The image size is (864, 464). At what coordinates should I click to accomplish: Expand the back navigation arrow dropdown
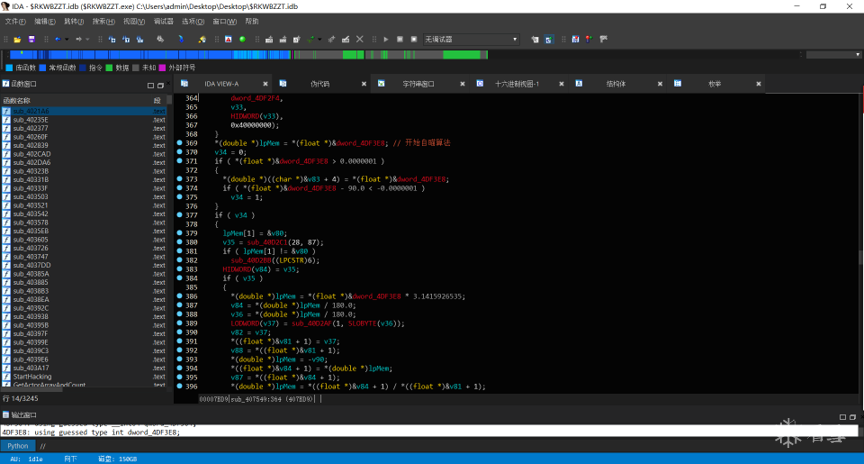67,40
